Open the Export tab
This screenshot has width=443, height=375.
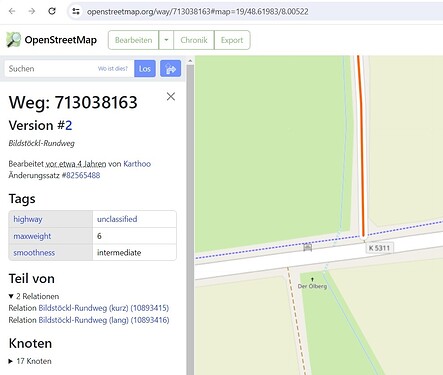[x=232, y=40]
